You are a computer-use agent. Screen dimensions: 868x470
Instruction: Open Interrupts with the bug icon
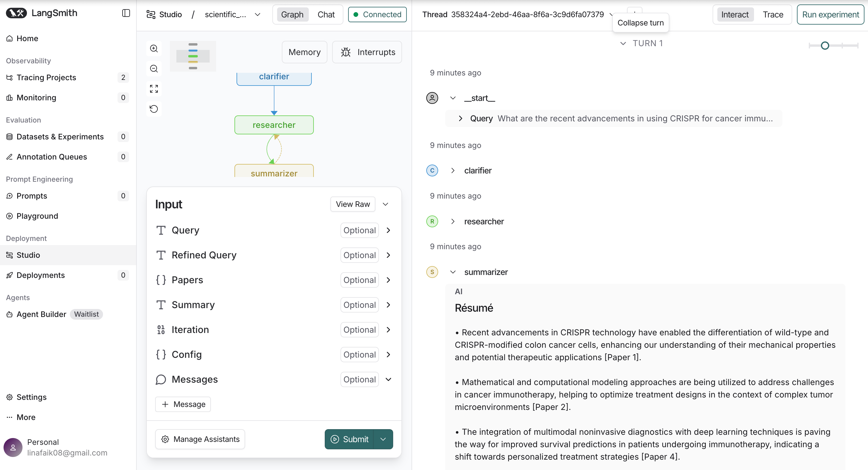point(367,52)
